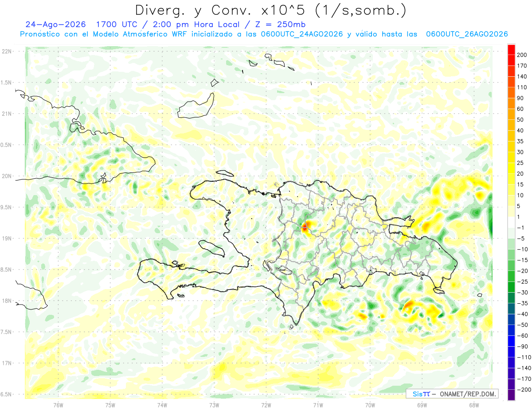Click the '18N' latitude axis label
532x411 pixels.
(7, 301)
